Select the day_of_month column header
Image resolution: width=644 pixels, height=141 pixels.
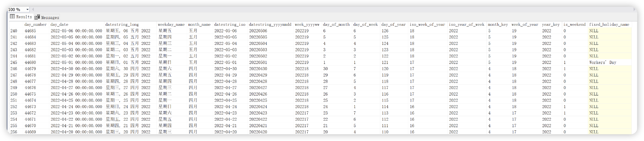coord(337,25)
